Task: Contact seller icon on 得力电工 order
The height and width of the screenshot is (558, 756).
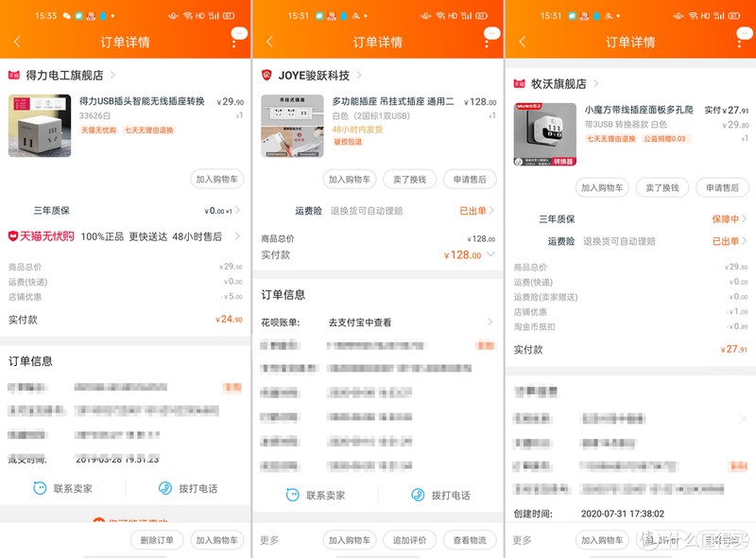Action: point(40,488)
